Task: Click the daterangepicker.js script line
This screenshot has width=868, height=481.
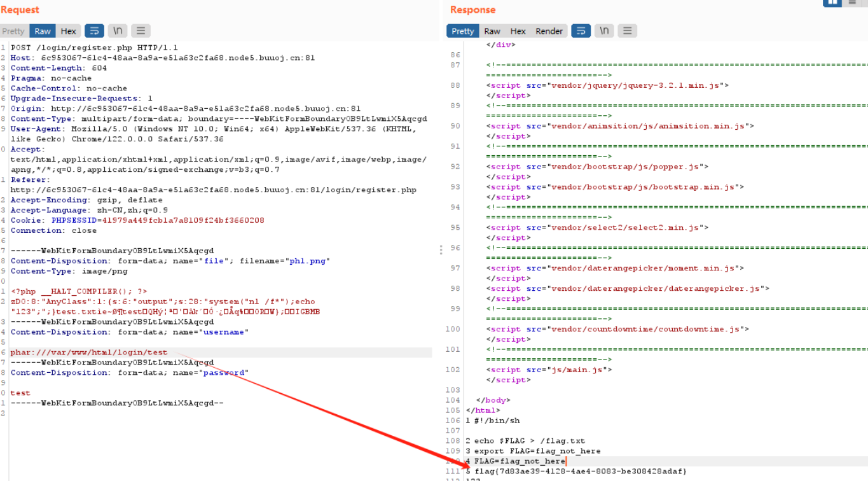Action: pyautogui.click(x=626, y=289)
